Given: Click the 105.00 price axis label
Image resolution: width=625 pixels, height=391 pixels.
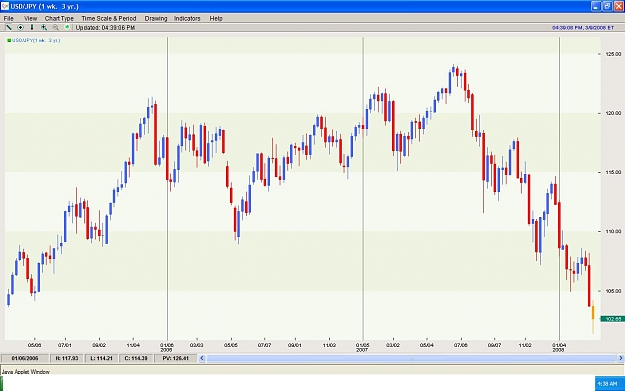Looking at the screenshot, I should 613,291.
